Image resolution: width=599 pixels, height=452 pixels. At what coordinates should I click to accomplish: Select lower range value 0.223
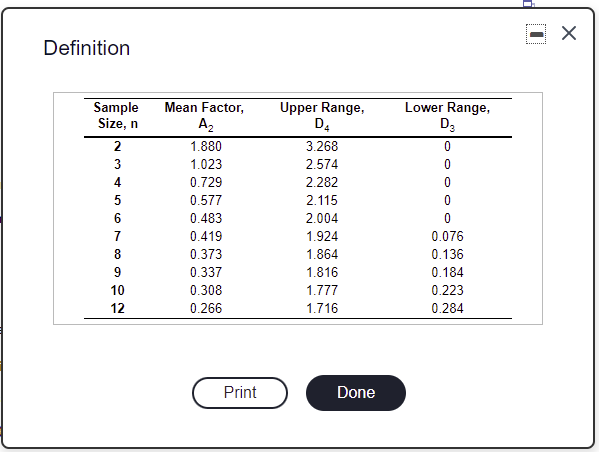tap(447, 290)
